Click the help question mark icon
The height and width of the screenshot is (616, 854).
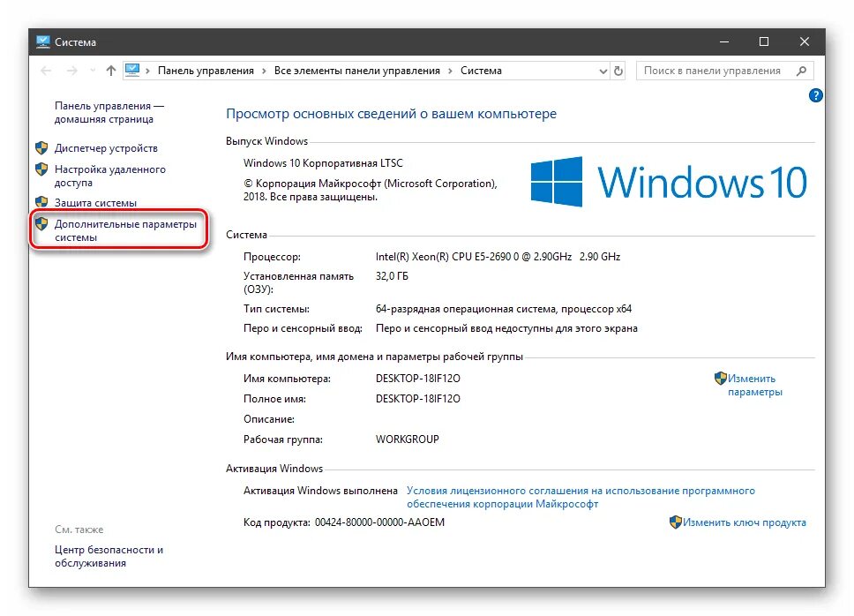pyautogui.click(x=815, y=96)
